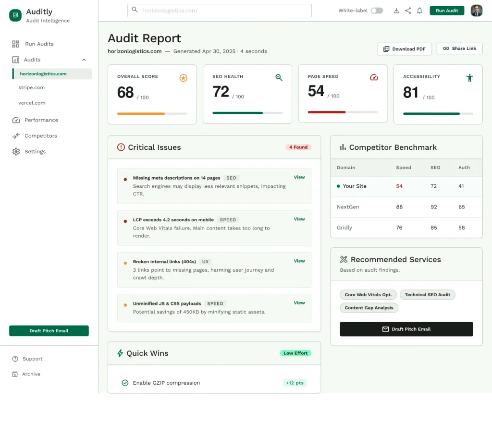Select horizonlogistics.com in the Audits list
Image resolution: width=492 pixels, height=448 pixels.
[52, 73]
